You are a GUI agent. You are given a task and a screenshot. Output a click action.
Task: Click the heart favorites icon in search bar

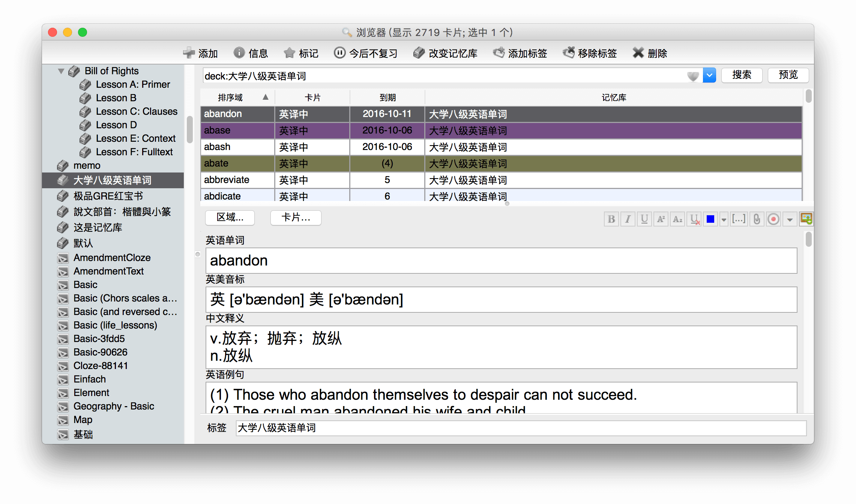pyautogui.click(x=693, y=76)
